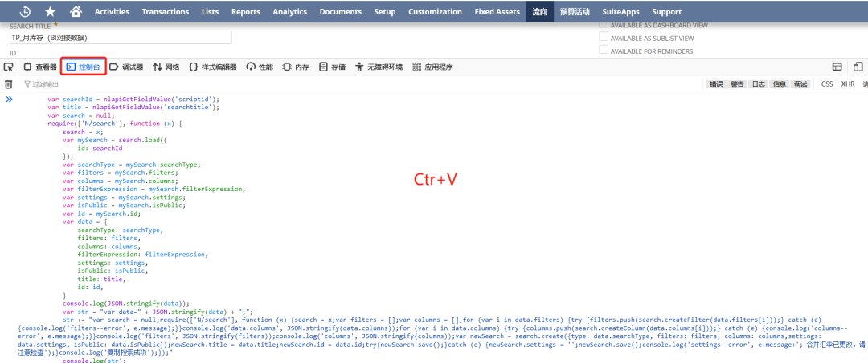
Task: Open the Documents menu
Action: pyautogui.click(x=341, y=11)
